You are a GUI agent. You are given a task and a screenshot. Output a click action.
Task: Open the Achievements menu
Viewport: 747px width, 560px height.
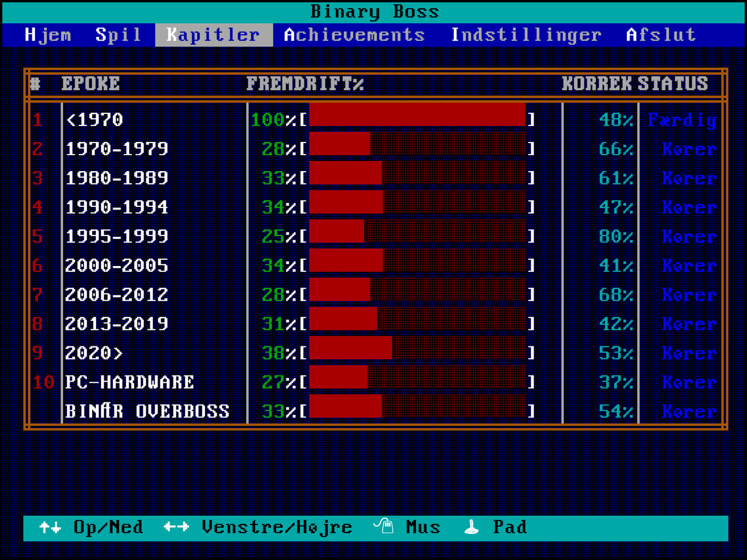354,35
